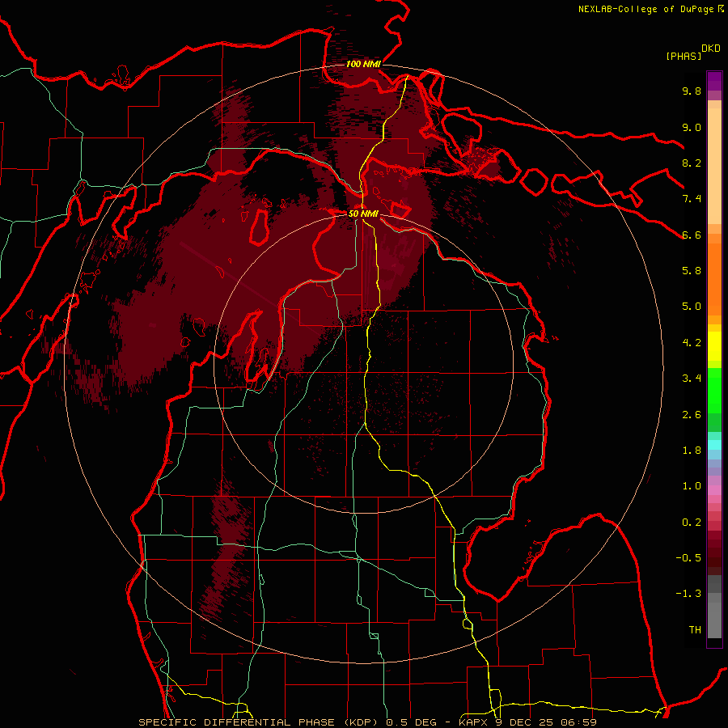Click the 3.4 value on the color scale
This screenshot has height=728, width=728.
point(692,379)
